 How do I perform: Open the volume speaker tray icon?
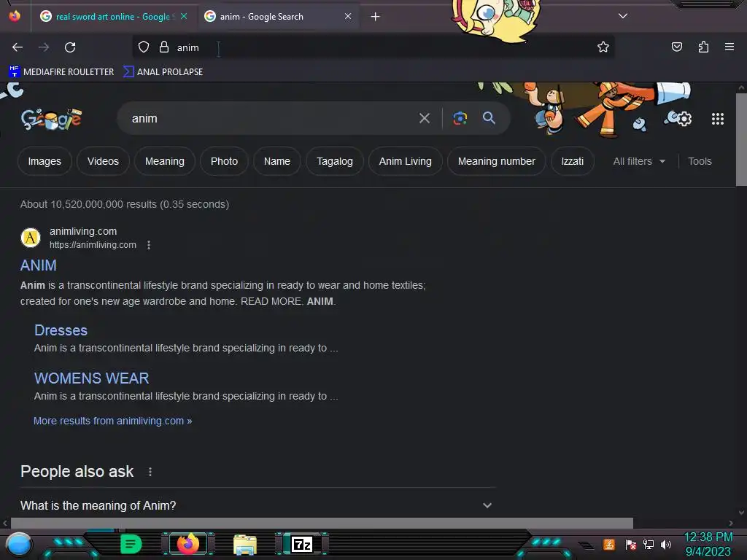tap(666, 544)
